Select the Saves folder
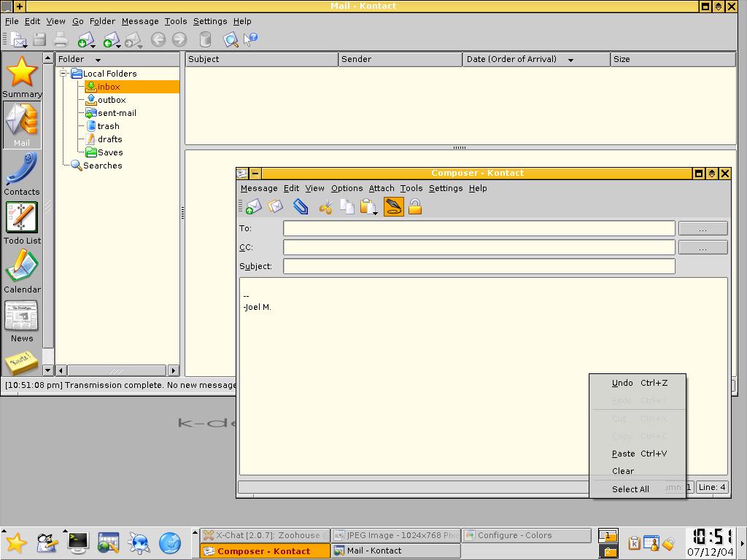The image size is (747, 560). tap(104, 152)
